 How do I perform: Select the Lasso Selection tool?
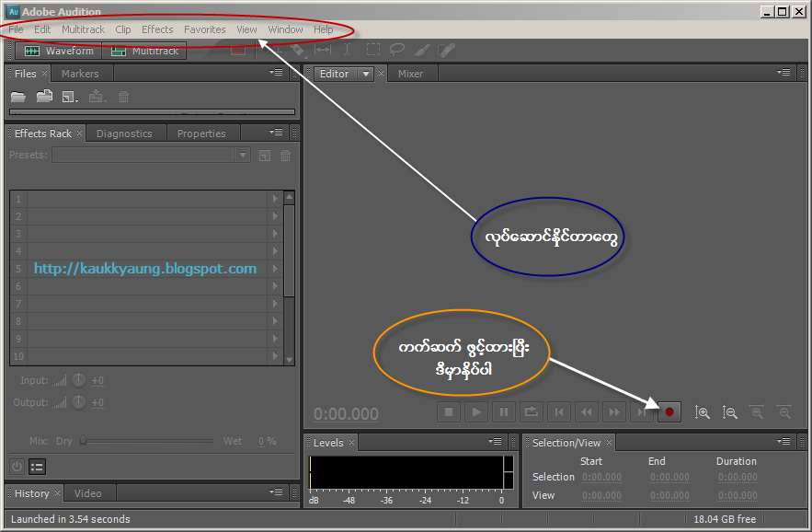coord(396,50)
